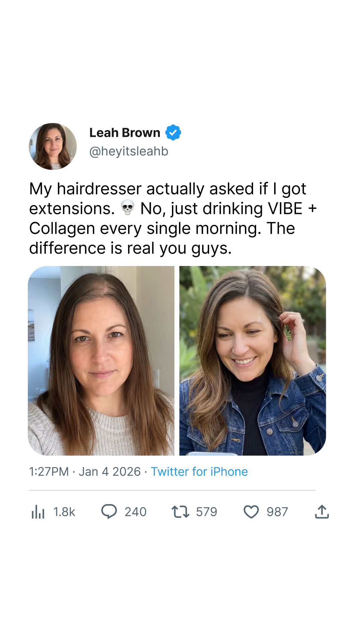Tap the skull emoji in the tweet
362x644 pixels.
[x=128, y=208]
